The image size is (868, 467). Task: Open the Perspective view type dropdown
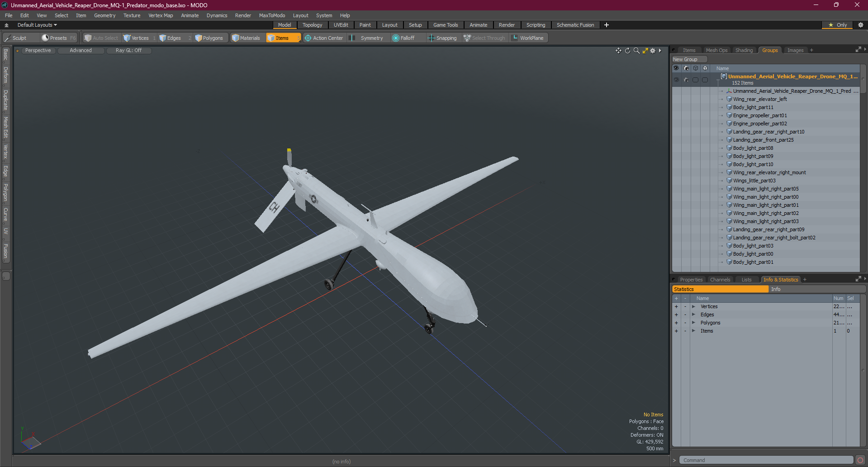pyautogui.click(x=38, y=51)
